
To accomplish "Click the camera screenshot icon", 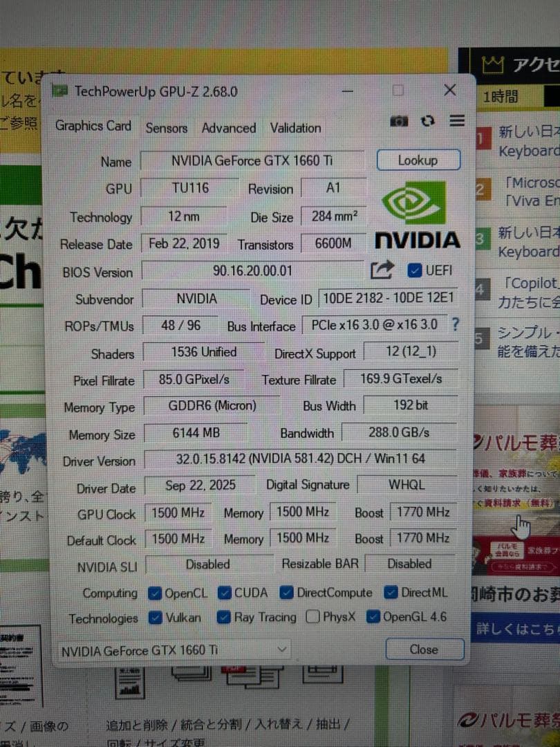I will coord(399,120).
